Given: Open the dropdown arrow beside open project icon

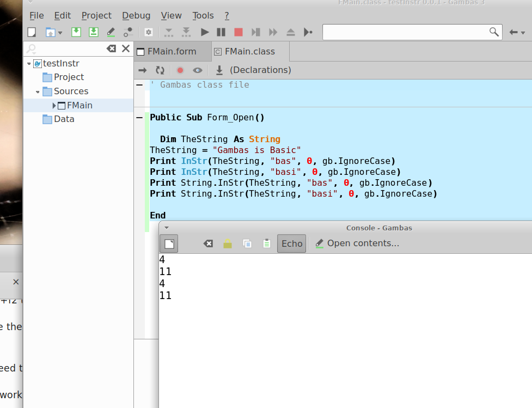Looking at the screenshot, I should [x=60, y=33].
